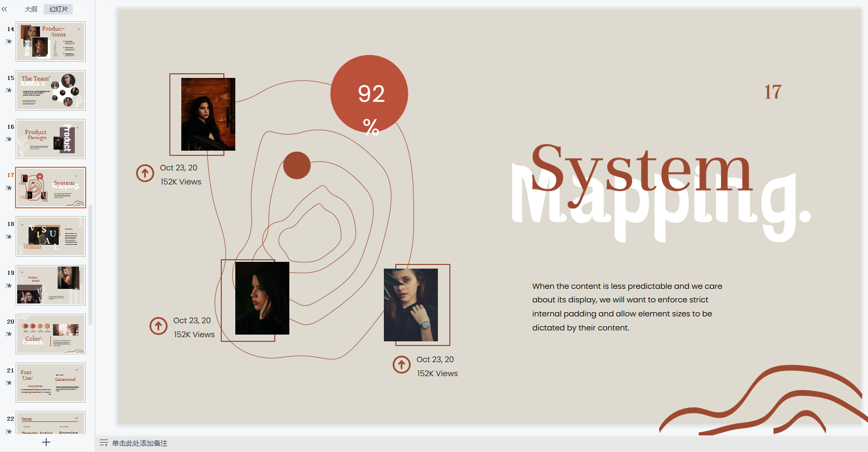
Task: Click the animation star icon beside slide 17
Action: pyautogui.click(x=9, y=188)
